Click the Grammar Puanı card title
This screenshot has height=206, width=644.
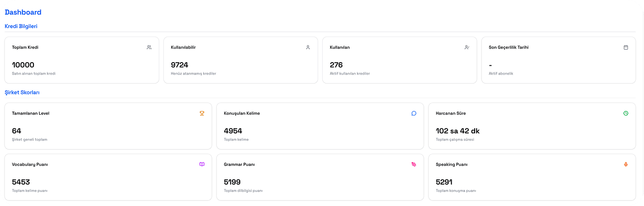pyautogui.click(x=239, y=164)
